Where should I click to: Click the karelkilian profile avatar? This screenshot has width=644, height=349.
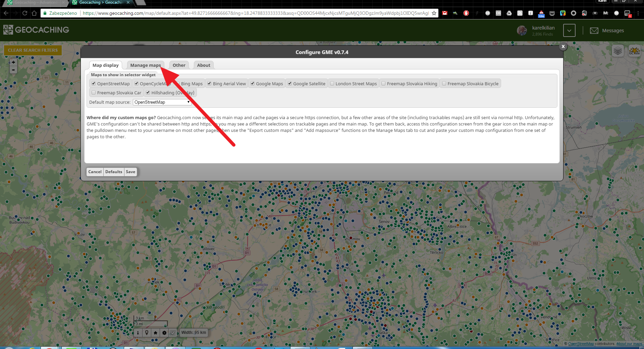(x=522, y=31)
